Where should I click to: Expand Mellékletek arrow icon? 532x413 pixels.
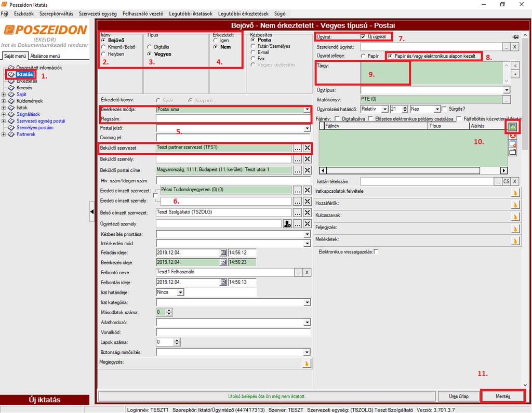515,241
